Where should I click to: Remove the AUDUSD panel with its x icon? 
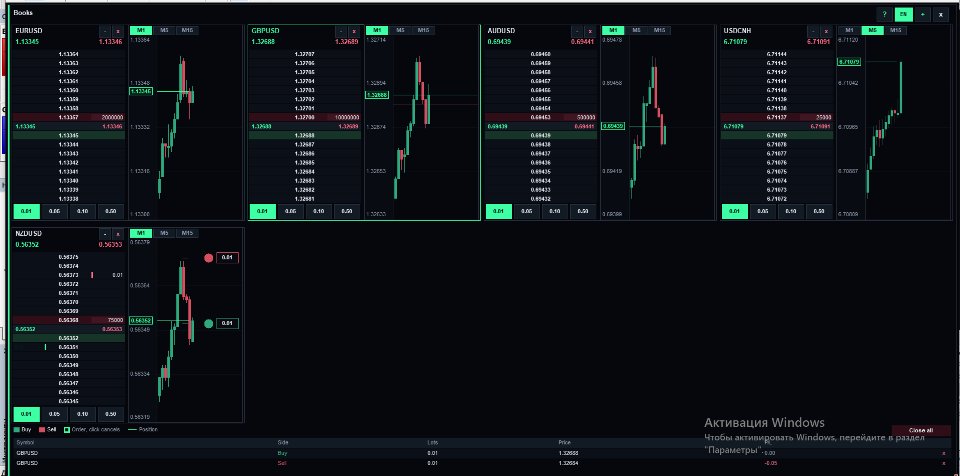(x=590, y=31)
